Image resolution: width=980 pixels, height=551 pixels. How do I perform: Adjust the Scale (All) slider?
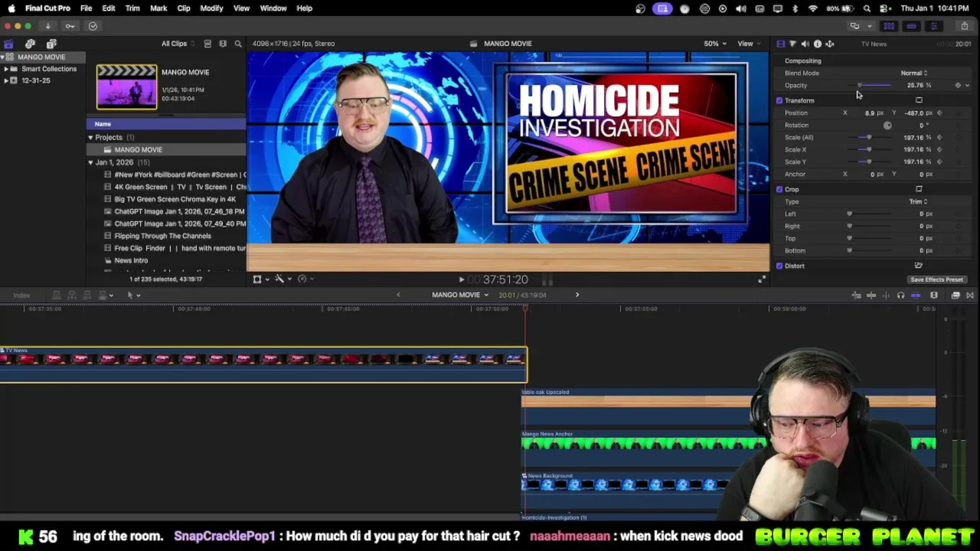868,137
